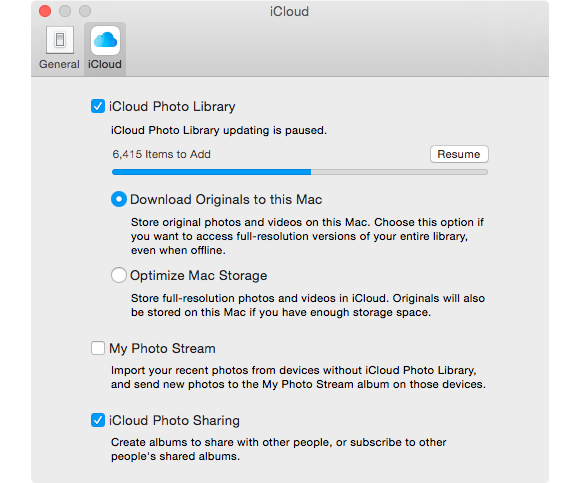The height and width of the screenshot is (483, 580).
Task: Click the "6,415 Items to Add" status text
Action: pos(161,154)
